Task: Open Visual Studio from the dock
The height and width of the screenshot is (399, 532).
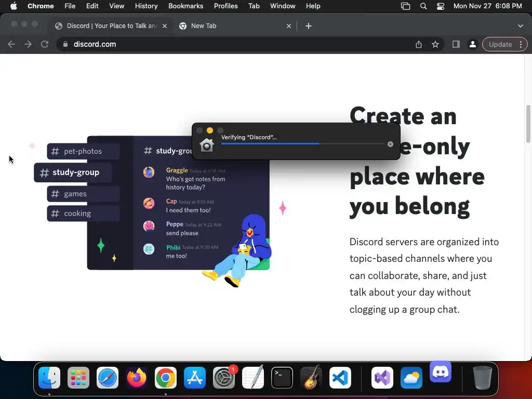Action: coord(382,378)
